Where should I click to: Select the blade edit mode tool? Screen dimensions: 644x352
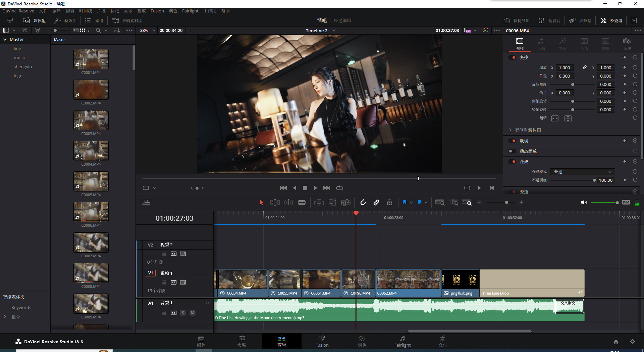coord(302,203)
